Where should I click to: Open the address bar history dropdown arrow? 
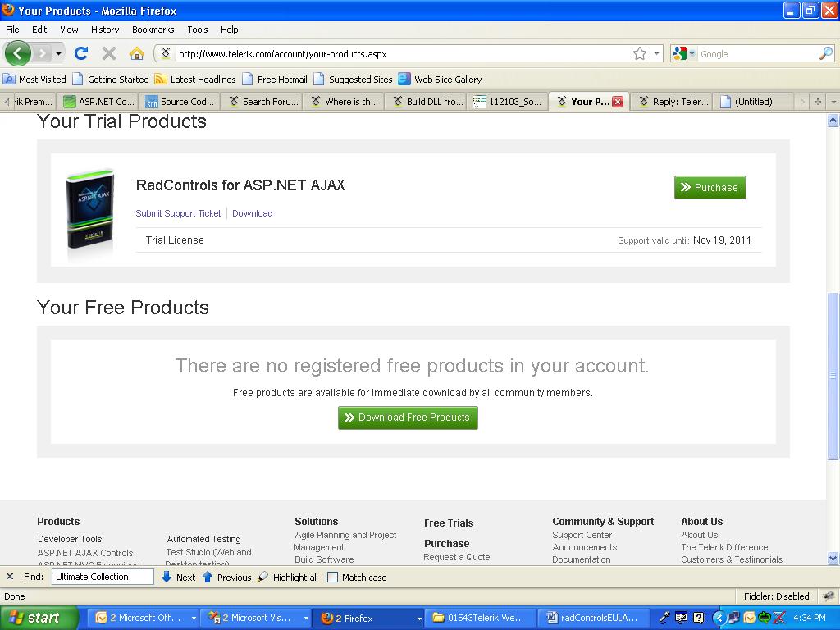656,53
